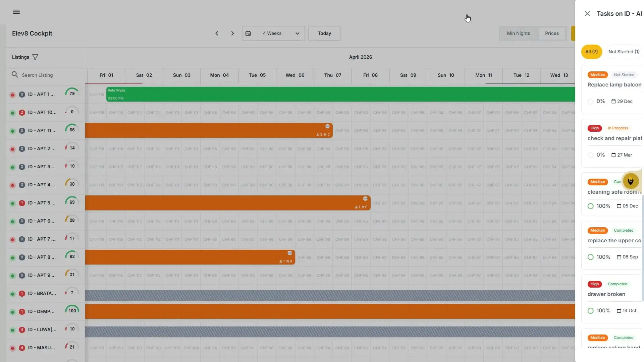Open the ID - APT 3 listing
Image resolution: width=644 pixels, height=362 pixels.
coord(42,167)
